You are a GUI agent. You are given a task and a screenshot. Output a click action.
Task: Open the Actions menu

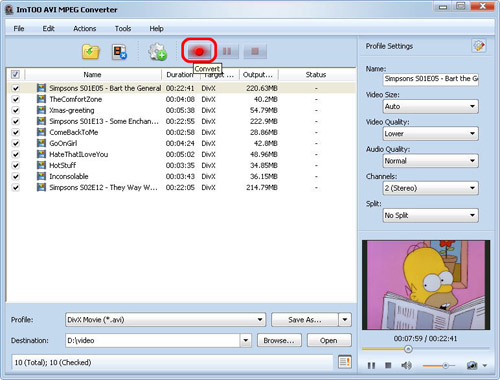tap(85, 29)
